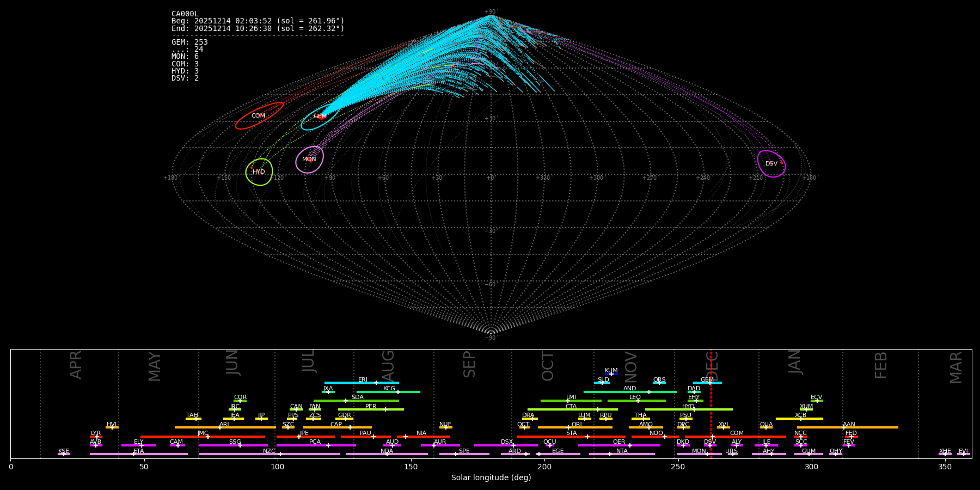Viewport: 980px width, 490px height.
Task: Click the DRA shower label on the timeline
Action: pos(528,415)
